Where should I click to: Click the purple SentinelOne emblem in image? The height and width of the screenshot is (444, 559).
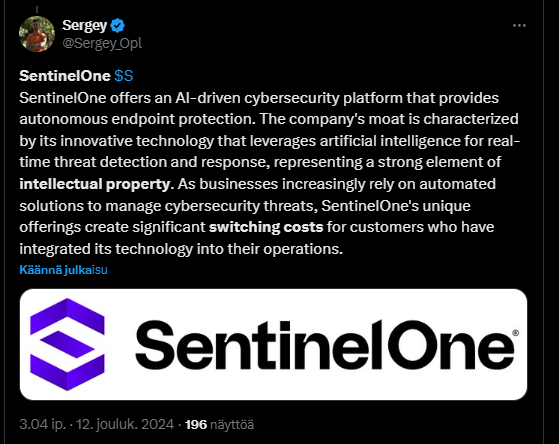pyautogui.click(x=67, y=344)
